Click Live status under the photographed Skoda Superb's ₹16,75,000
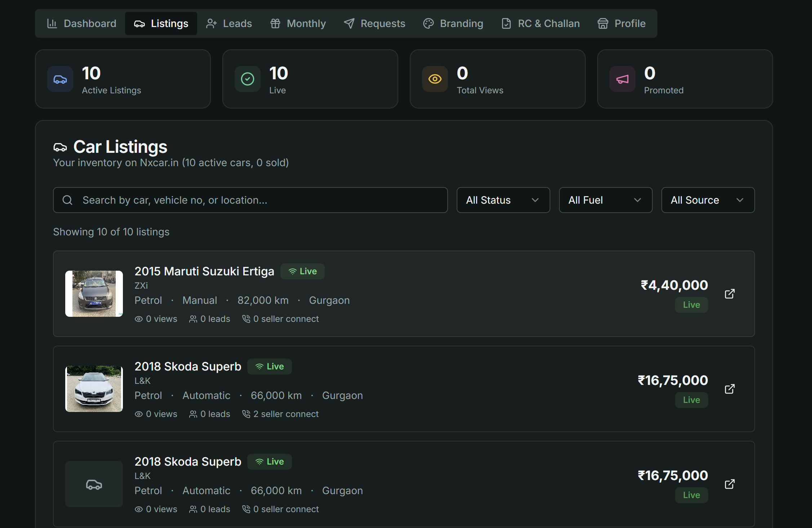 [691, 400]
